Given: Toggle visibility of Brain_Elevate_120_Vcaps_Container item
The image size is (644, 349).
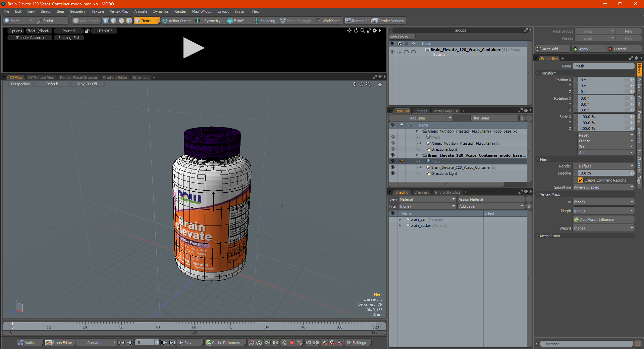Looking at the screenshot, I should 392,167.
